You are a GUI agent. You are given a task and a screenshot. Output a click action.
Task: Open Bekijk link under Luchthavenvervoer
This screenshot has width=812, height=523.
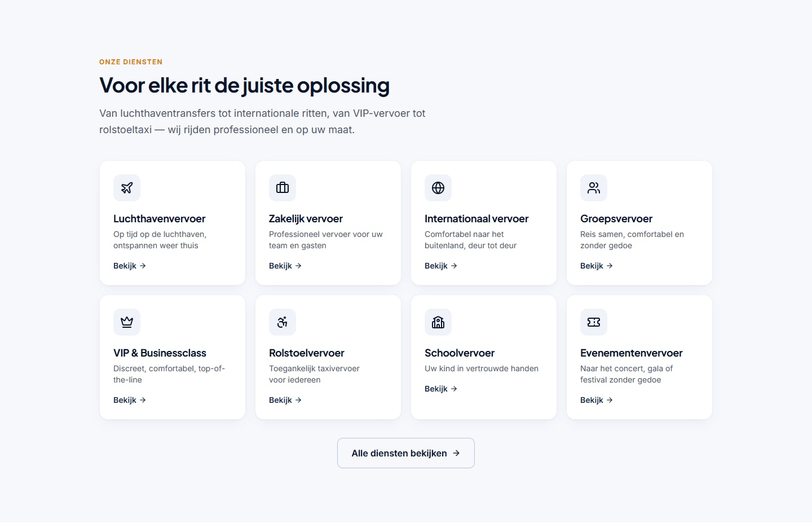pyautogui.click(x=130, y=266)
